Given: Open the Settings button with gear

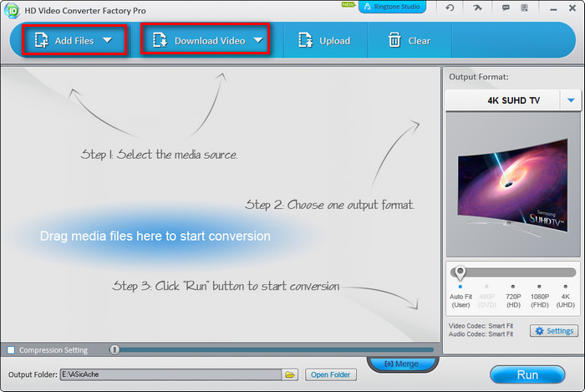Looking at the screenshot, I should pos(554,331).
